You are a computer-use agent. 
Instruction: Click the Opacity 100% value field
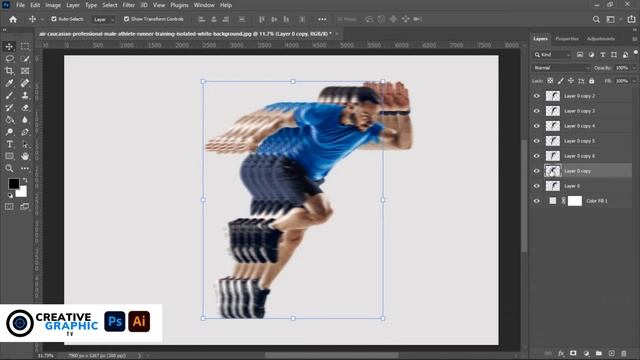click(x=622, y=68)
